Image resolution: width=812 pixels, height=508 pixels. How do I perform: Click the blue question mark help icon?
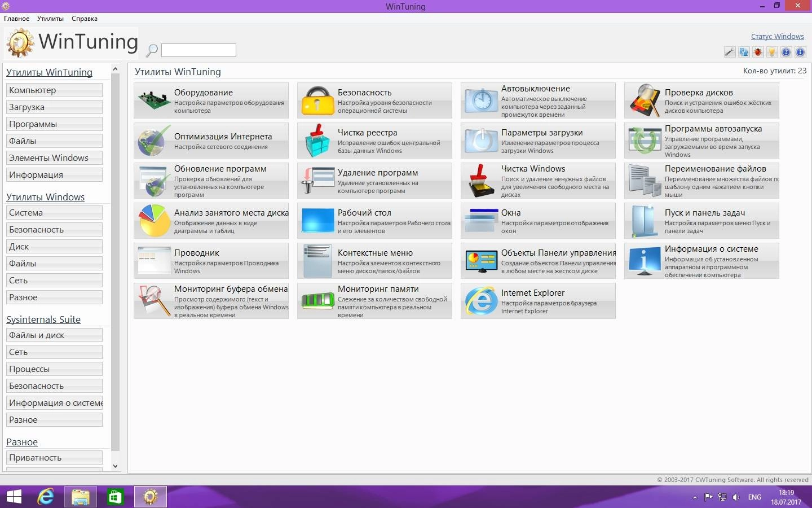pos(786,52)
